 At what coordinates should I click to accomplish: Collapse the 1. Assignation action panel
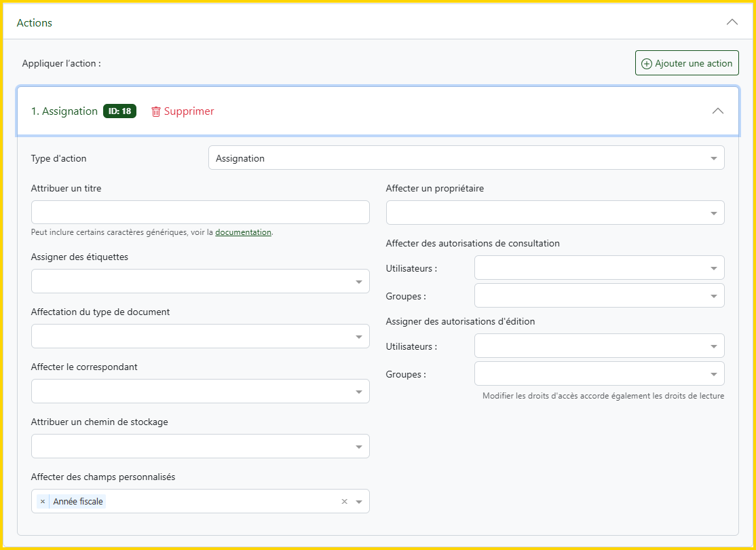pyautogui.click(x=717, y=111)
